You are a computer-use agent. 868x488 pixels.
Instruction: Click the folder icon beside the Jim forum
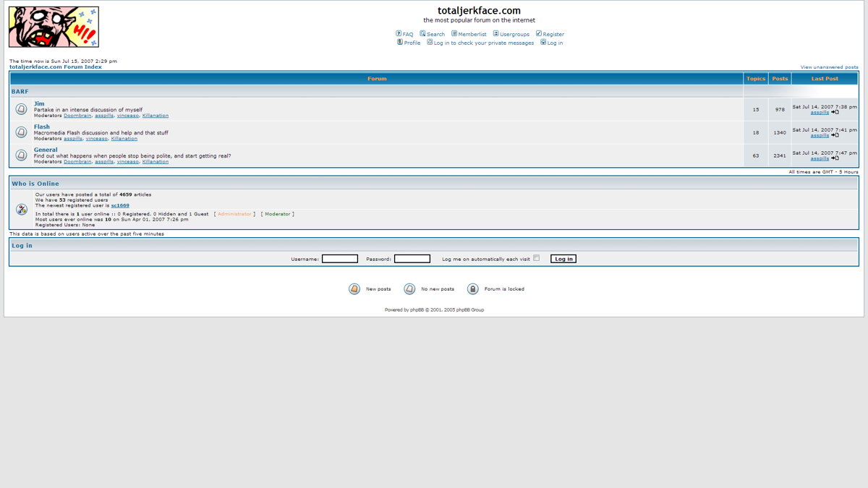(x=21, y=109)
